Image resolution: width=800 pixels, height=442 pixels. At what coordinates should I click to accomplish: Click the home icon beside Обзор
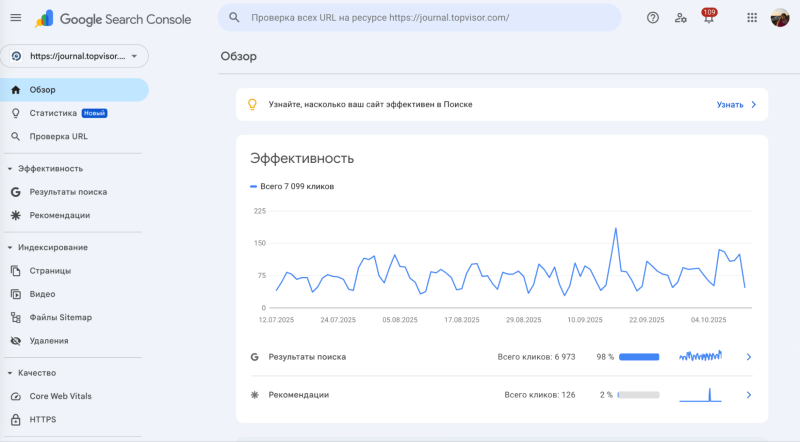tap(16, 90)
